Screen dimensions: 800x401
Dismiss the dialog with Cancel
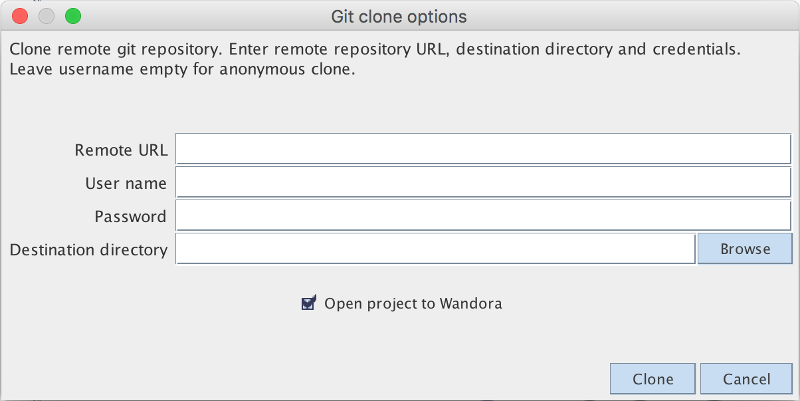tap(747, 380)
